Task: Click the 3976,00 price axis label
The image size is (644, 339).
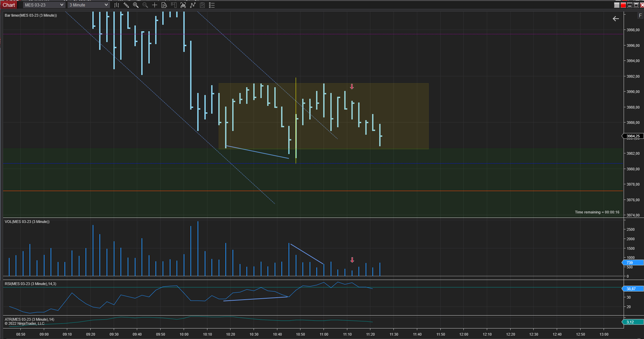Action: tap(633, 200)
